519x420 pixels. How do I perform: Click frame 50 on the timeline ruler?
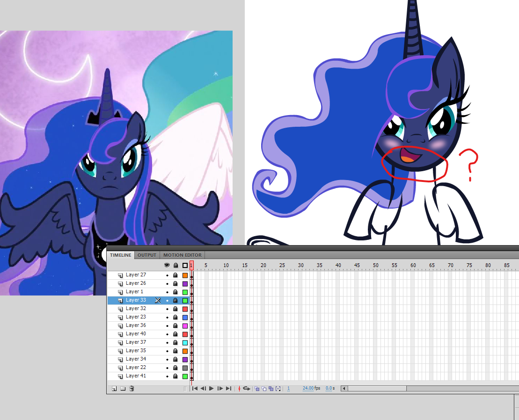pos(375,266)
